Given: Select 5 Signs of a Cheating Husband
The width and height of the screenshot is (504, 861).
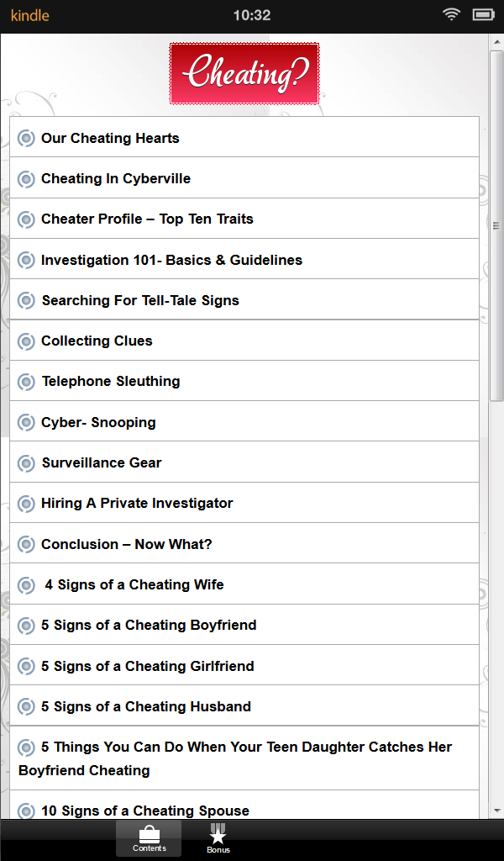Looking at the screenshot, I should click(146, 706).
